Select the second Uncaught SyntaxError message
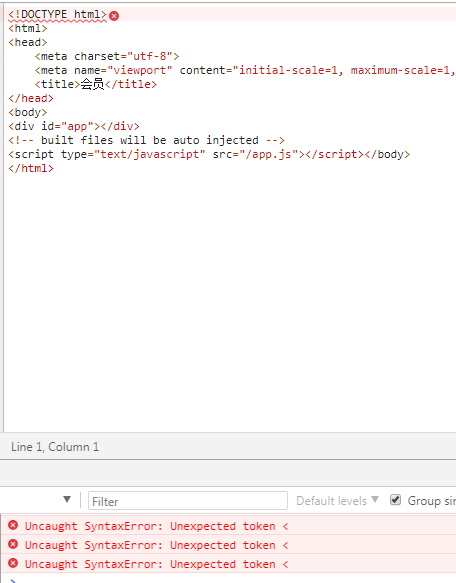 (x=157, y=545)
